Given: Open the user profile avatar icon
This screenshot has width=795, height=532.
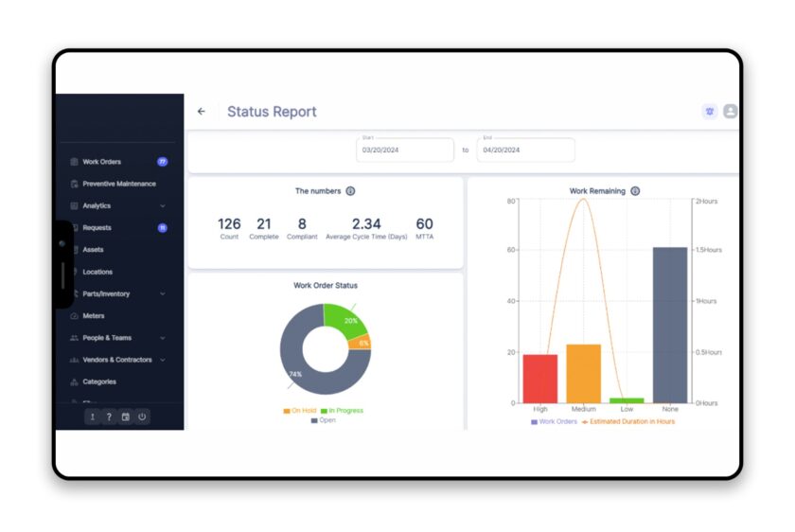Looking at the screenshot, I should point(730,112).
